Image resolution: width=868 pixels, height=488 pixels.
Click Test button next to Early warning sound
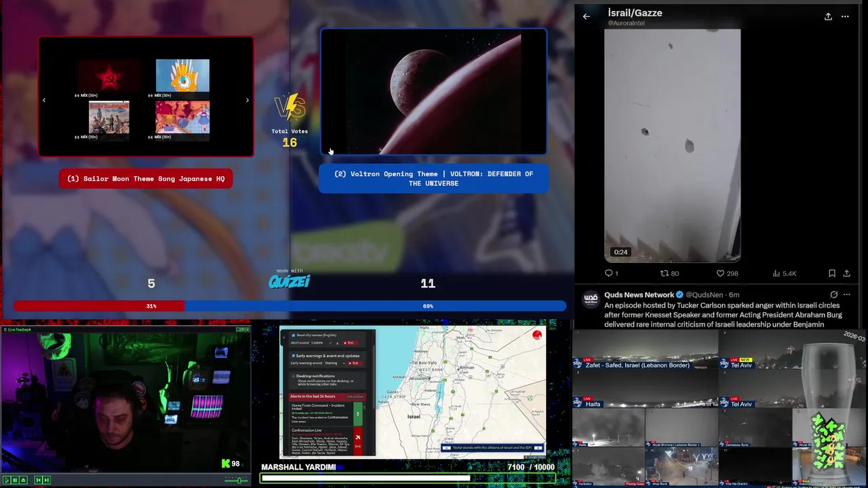click(x=355, y=363)
